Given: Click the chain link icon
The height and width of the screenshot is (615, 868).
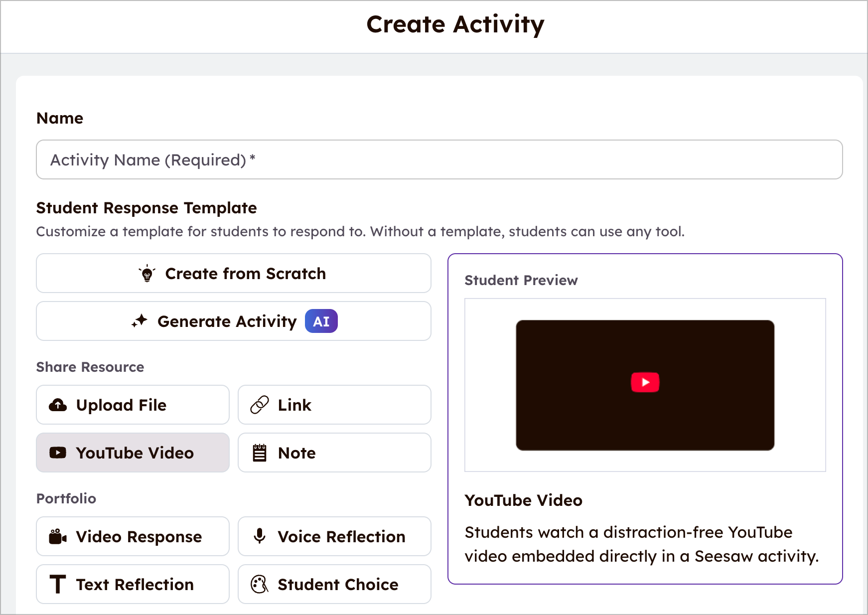Looking at the screenshot, I should 260,405.
